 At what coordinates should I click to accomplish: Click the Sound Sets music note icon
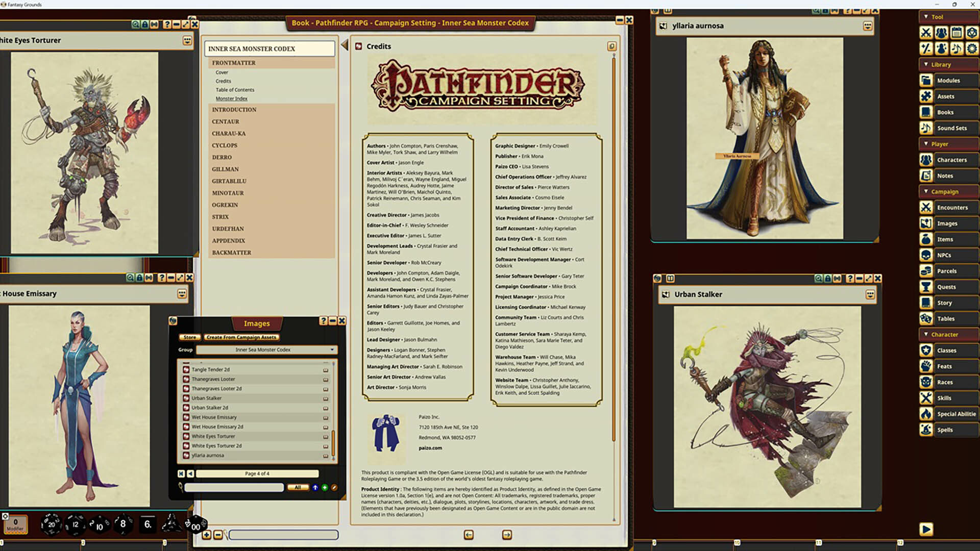point(926,128)
